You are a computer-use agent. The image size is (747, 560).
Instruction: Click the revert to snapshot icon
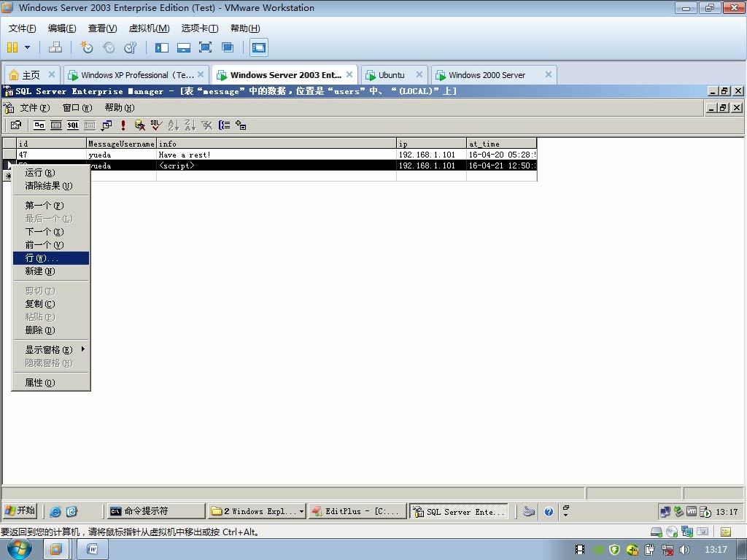(x=109, y=47)
